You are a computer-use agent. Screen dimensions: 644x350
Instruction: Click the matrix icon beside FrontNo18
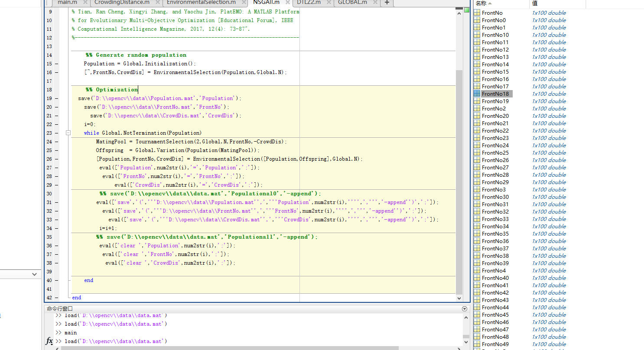click(x=478, y=94)
